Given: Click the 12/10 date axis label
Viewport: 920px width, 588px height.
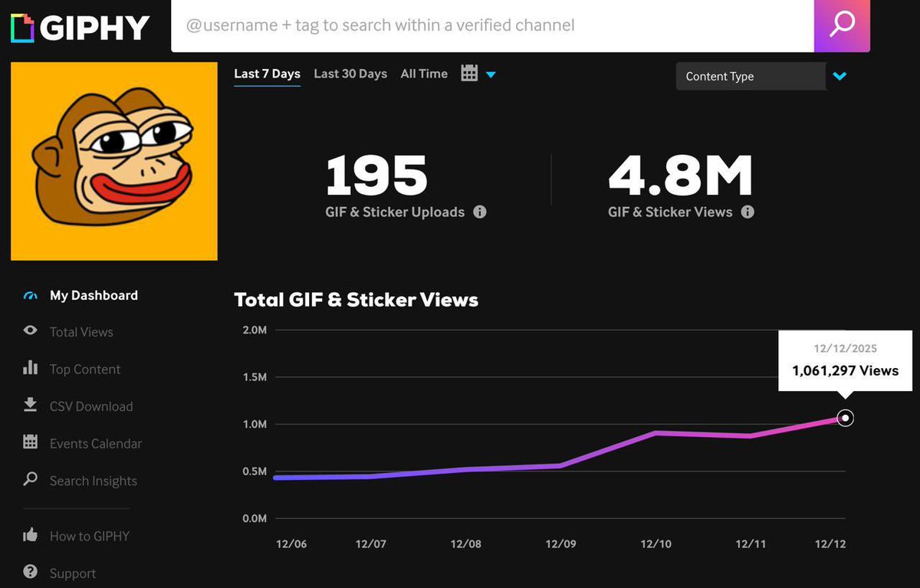Looking at the screenshot, I should click(656, 544).
